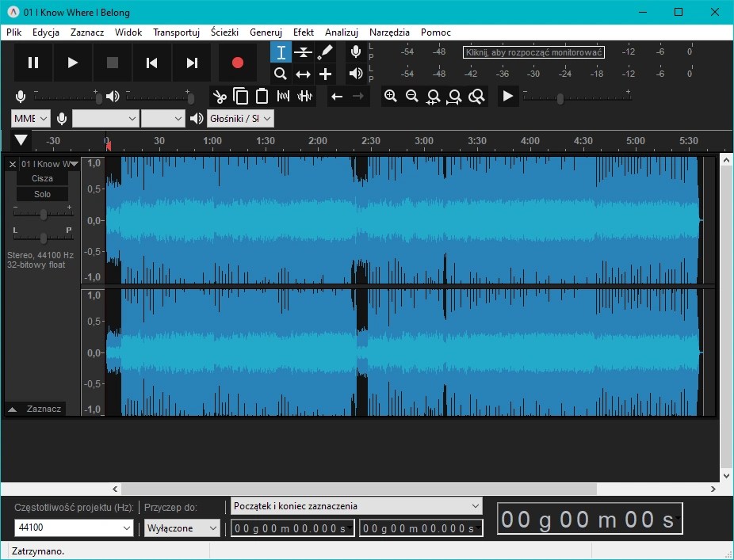Click the zoom toggle icon

coord(476,97)
